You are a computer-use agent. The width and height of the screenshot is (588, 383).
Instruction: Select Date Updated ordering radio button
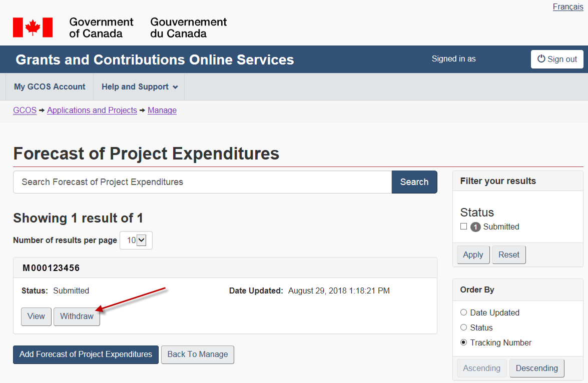(x=463, y=312)
